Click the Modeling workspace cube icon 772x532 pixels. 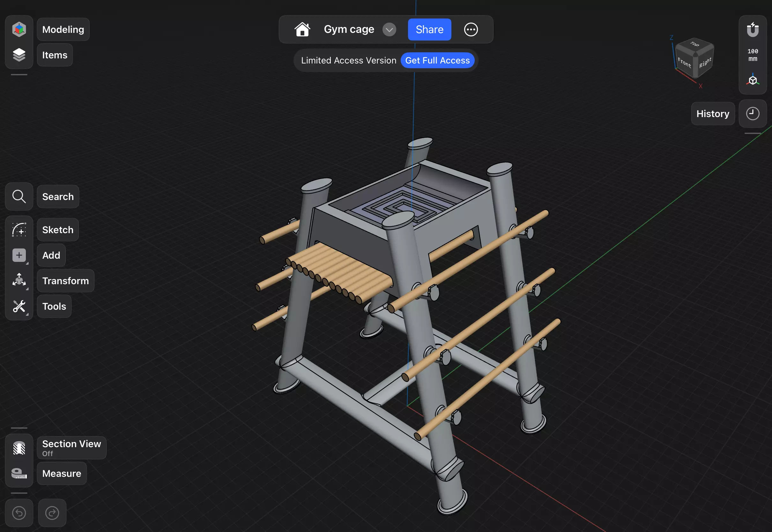tap(19, 29)
